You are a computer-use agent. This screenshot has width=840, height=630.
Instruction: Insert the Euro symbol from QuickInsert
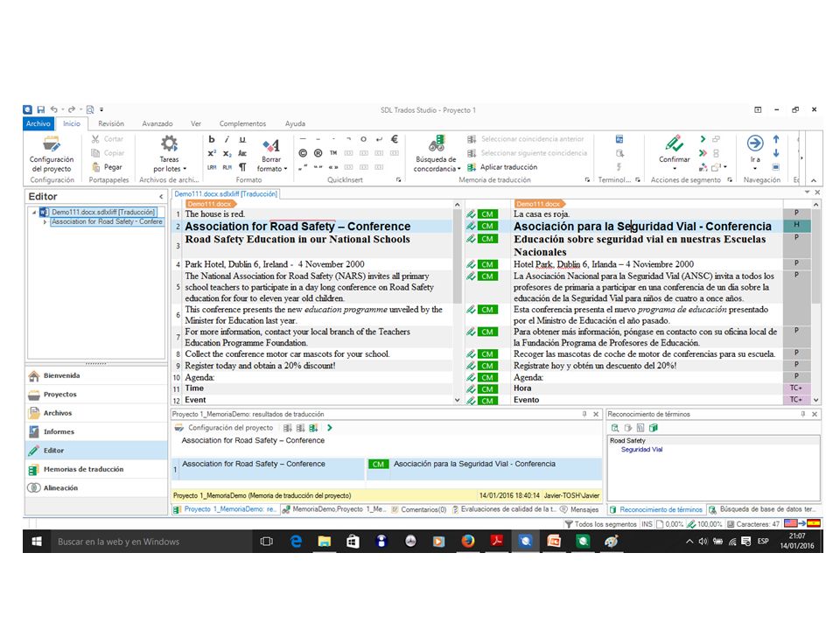click(395, 139)
